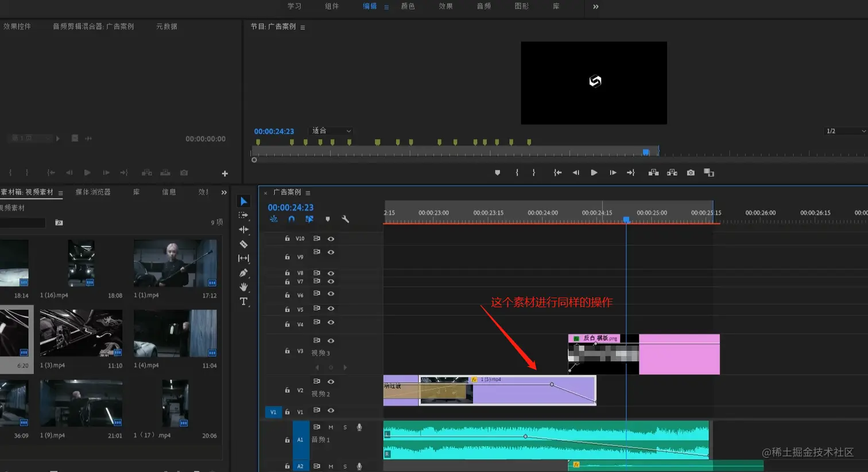Hide the V3 track output eye
Screen dimensions: 868x472
tap(331, 341)
